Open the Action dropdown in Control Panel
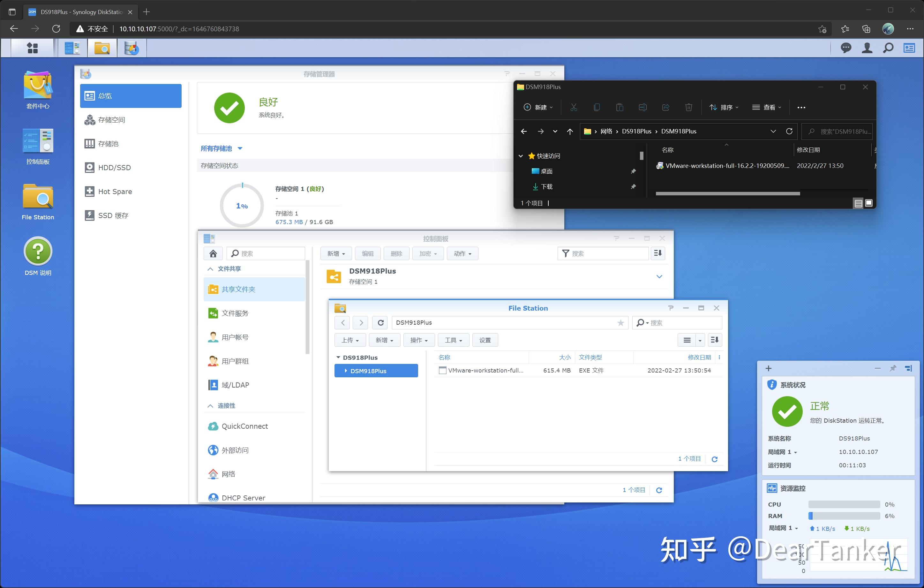The image size is (924, 588). 462,253
